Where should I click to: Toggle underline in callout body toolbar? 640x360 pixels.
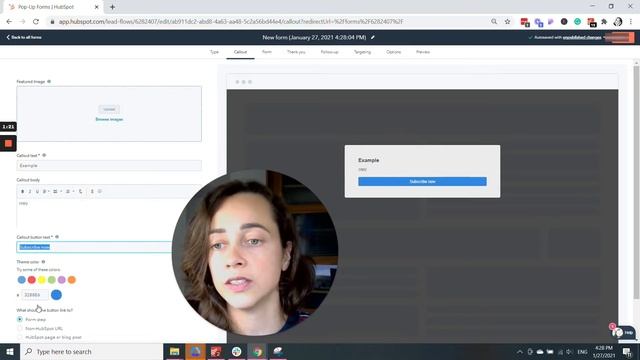[x=37, y=191]
